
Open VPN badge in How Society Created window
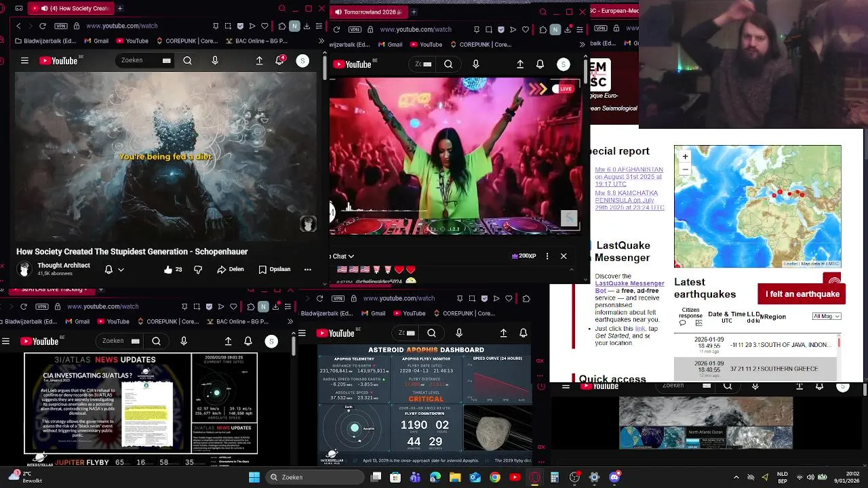(60, 26)
